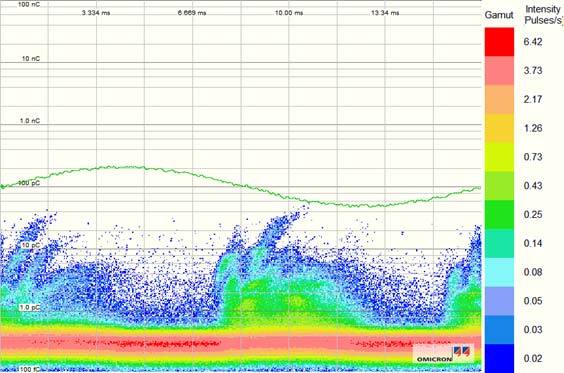Click the 10 nC charge axis label
This screenshot has height=373, width=564.
click(31, 59)
